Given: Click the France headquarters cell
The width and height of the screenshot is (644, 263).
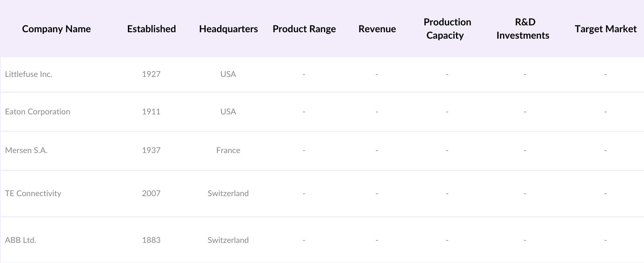Looking at the screenshot, I should click(228, 150).
